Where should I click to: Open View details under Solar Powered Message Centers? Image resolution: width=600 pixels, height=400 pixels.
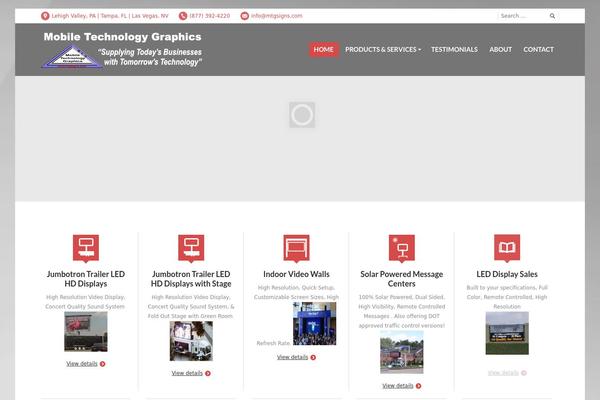(398, 385)
